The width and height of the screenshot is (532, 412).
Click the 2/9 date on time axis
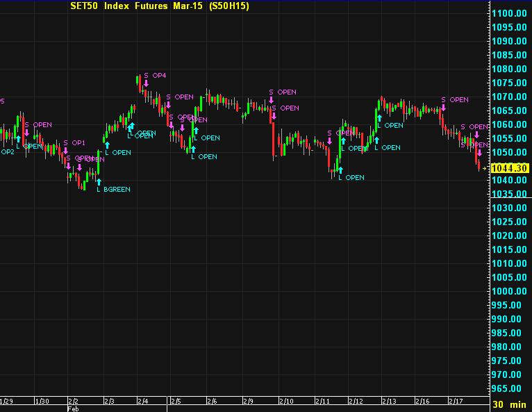[x=248, y=401]
